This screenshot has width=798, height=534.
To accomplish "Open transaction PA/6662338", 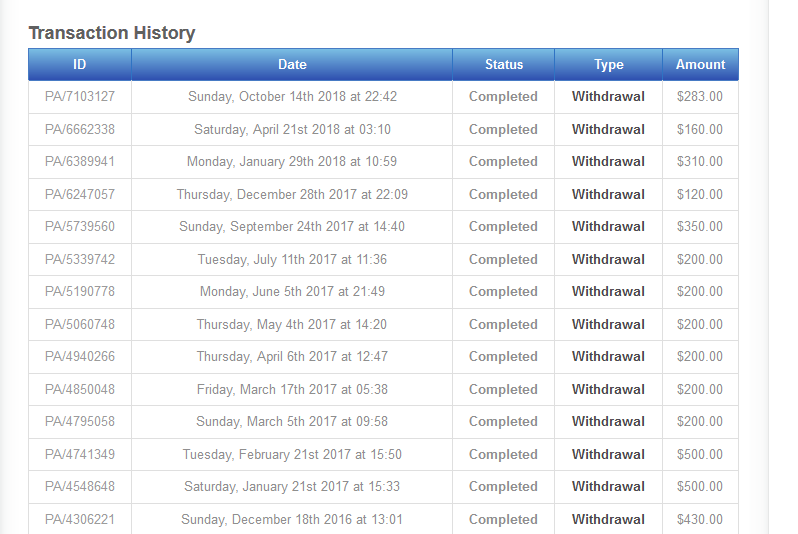I will [80, 129].
